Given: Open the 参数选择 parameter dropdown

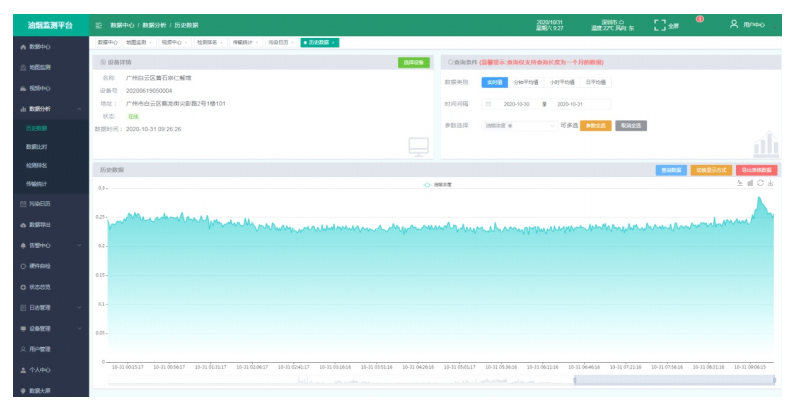Looking at the screenshot, I should (520, 125).
